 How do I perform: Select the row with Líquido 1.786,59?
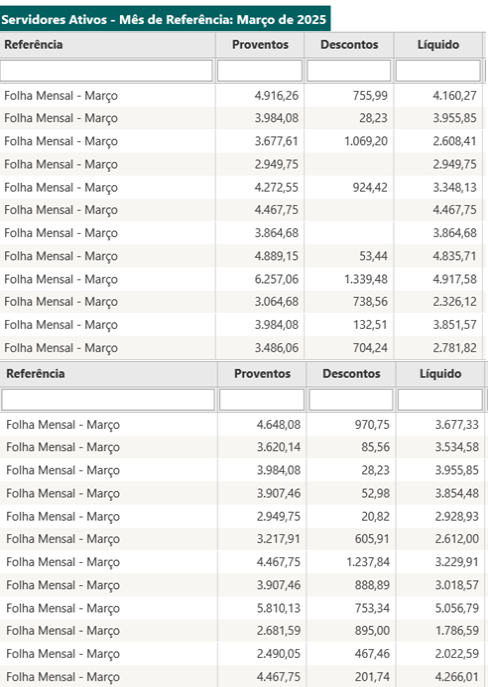[243, 631]
